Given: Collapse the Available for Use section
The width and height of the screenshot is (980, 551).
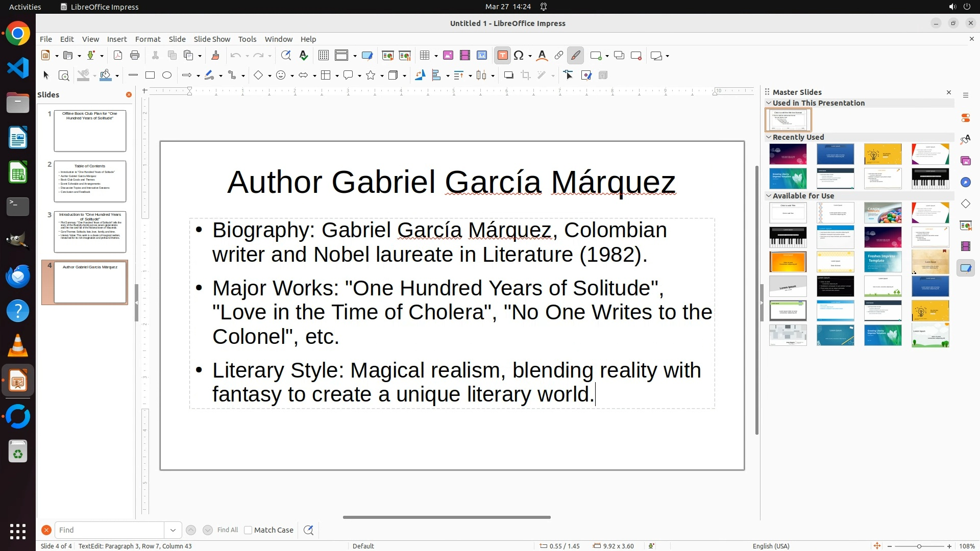Looking at the screenshot, I should [x=769, y=196].
